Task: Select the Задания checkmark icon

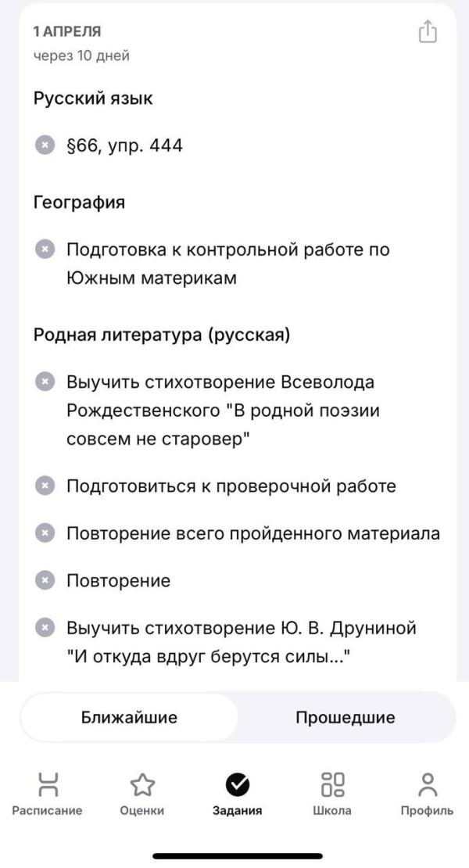Action: 238,784
